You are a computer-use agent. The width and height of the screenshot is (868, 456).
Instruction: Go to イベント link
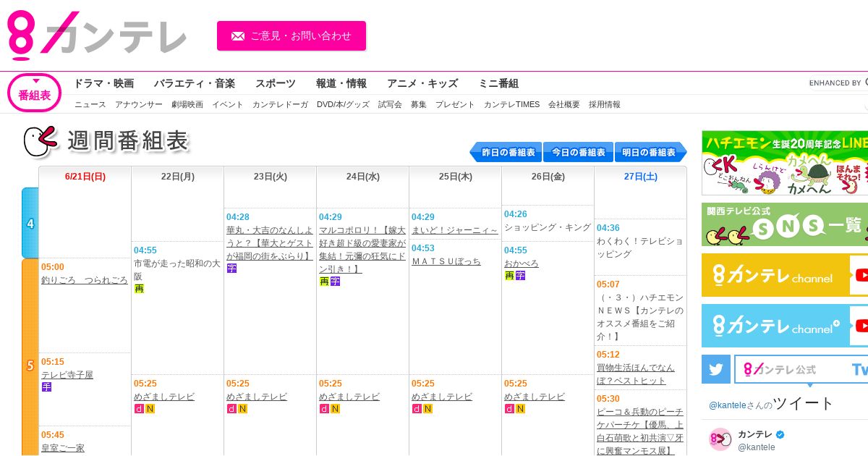(x=228, y=104)
